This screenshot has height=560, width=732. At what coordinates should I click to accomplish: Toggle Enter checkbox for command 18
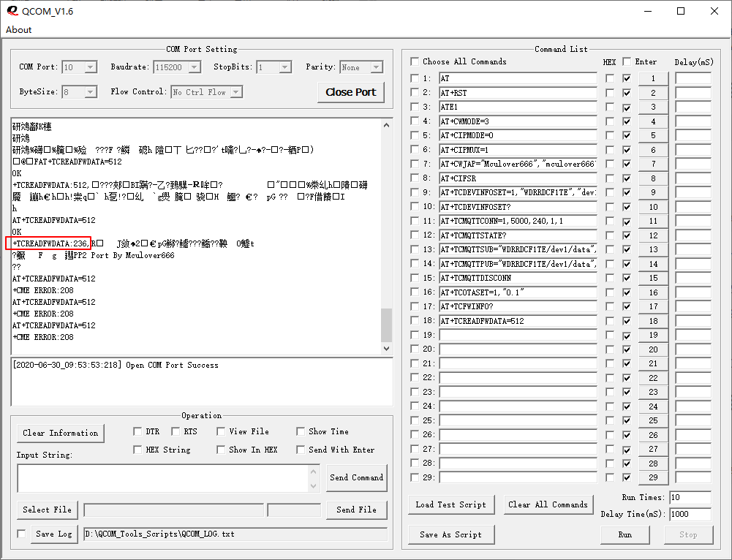(627, 321)
